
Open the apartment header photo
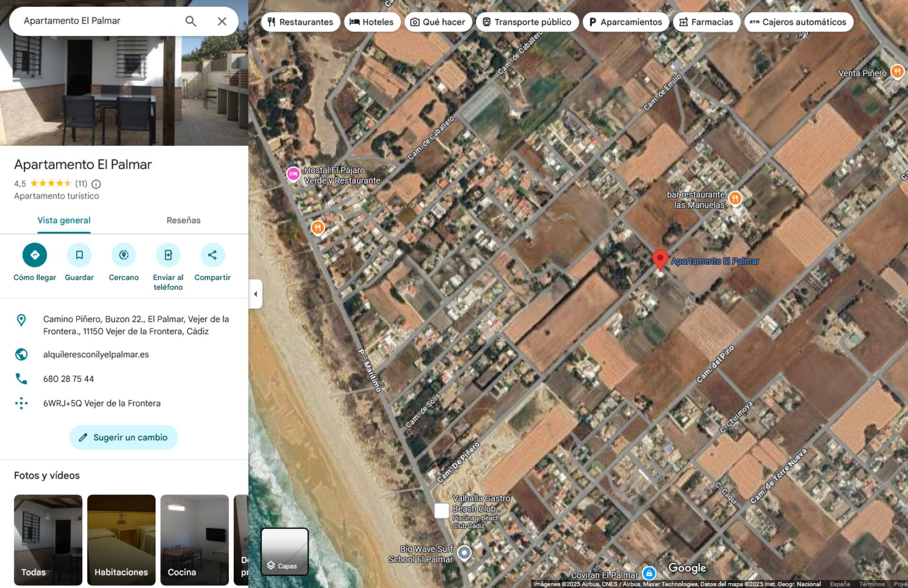(124, 90)
